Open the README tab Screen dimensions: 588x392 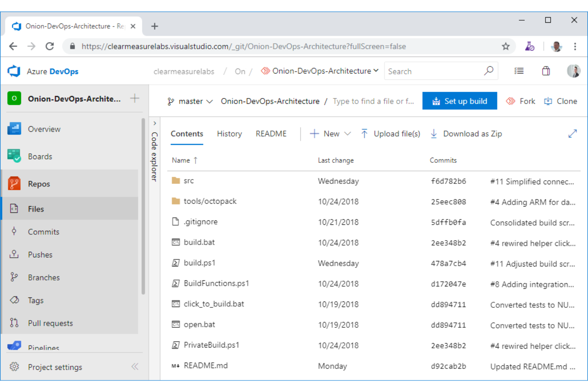(x=271, y=134)
